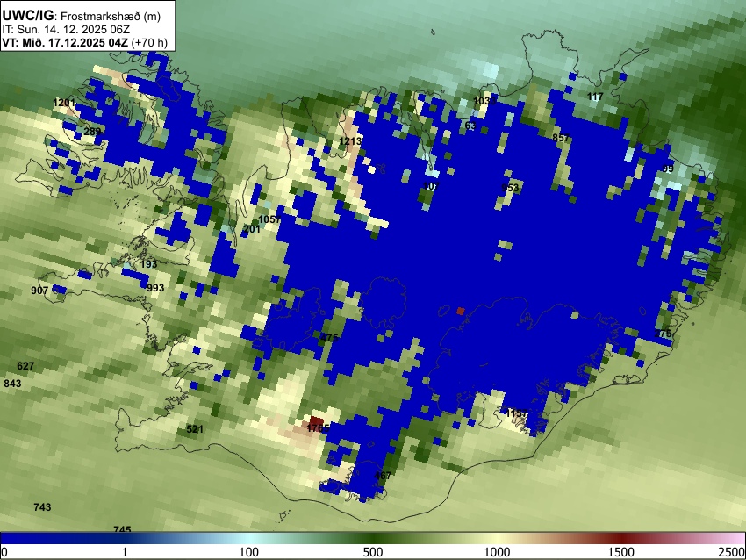Viewport: 746px width, 560px height.
Task: Click the map value '289'
Action: click(x=92, y=132)
